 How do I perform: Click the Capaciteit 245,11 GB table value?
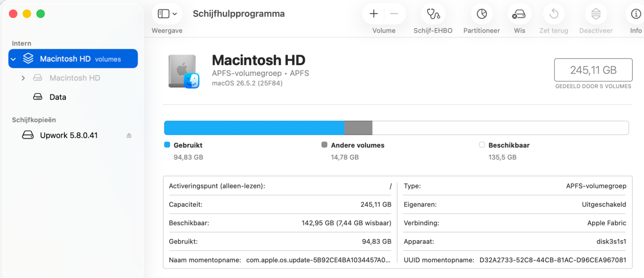(x=376, y=204)
